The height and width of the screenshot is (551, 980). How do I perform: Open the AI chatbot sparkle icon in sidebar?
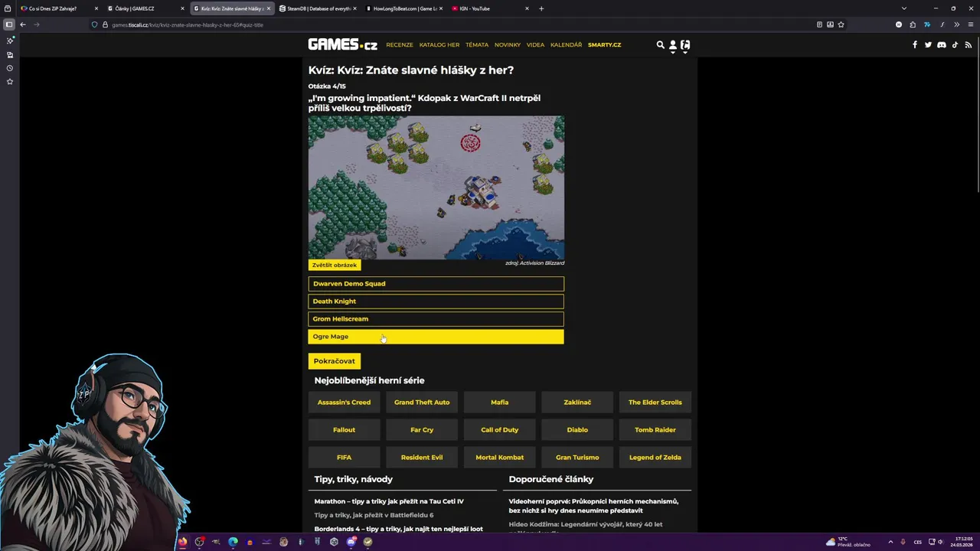[x=9, y=41]
